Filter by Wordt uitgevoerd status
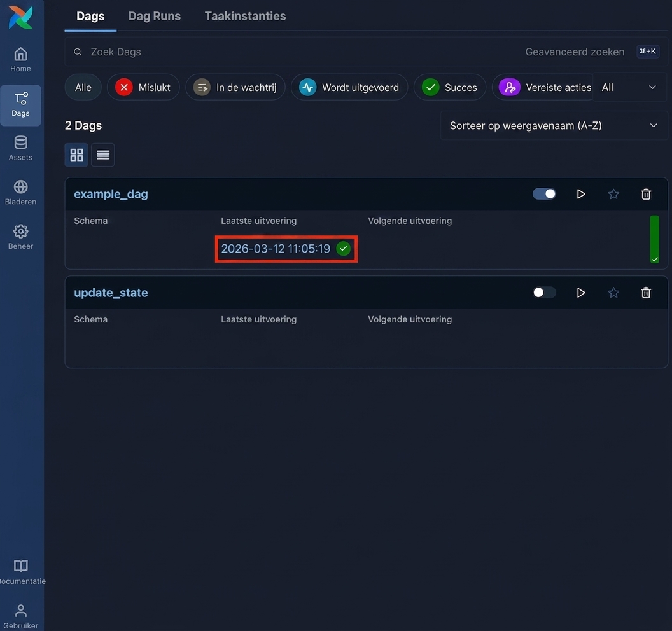Screen dimensions: 672x631 (349, 87)
